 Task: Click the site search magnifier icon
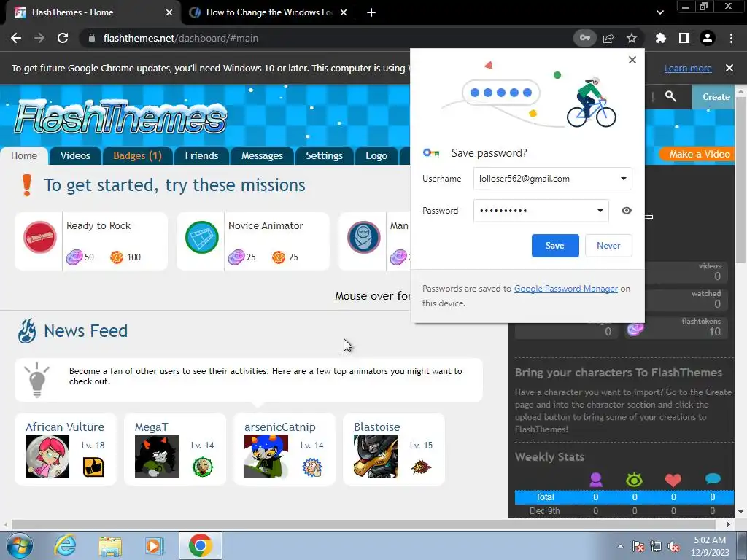click(670, 97)
